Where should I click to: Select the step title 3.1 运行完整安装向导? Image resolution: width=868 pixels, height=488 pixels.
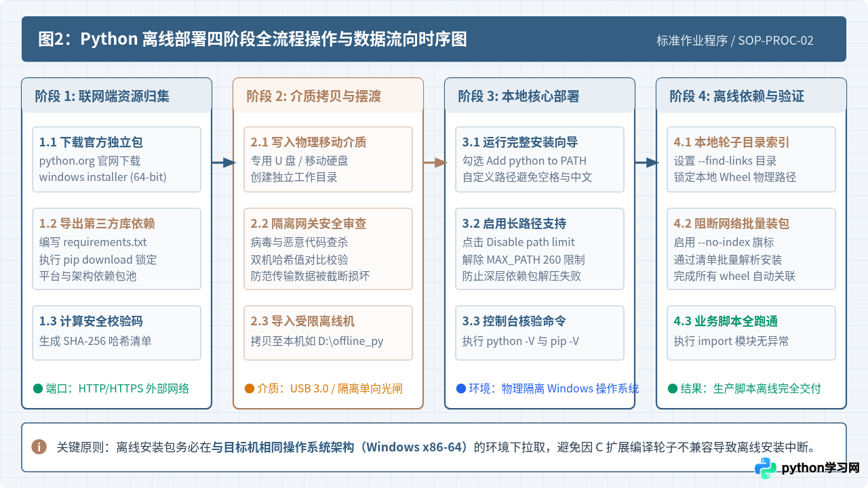click(x=520, y=142)
